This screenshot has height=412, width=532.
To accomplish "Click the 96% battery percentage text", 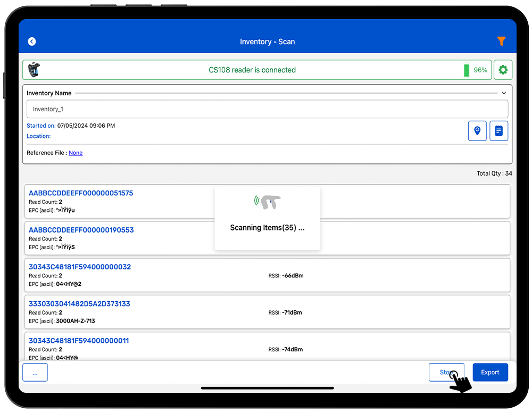I will coord(480,70).
